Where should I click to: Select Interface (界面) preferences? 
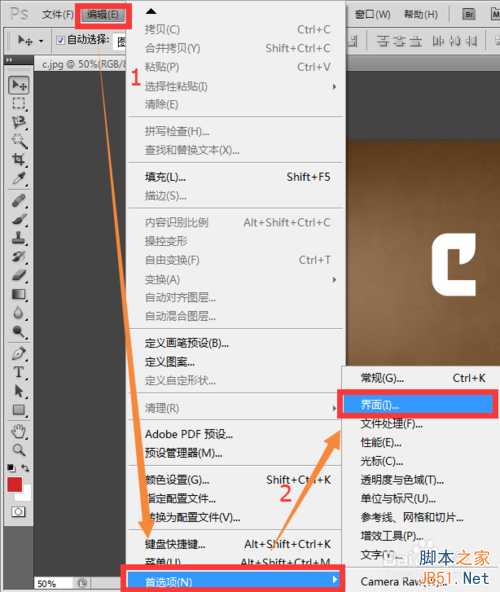click(418, 405)
